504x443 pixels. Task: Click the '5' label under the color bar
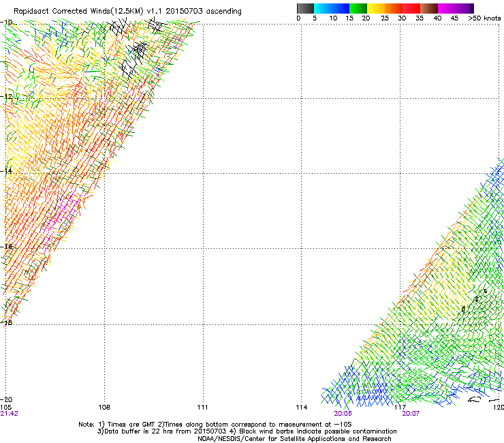point(315,18)
